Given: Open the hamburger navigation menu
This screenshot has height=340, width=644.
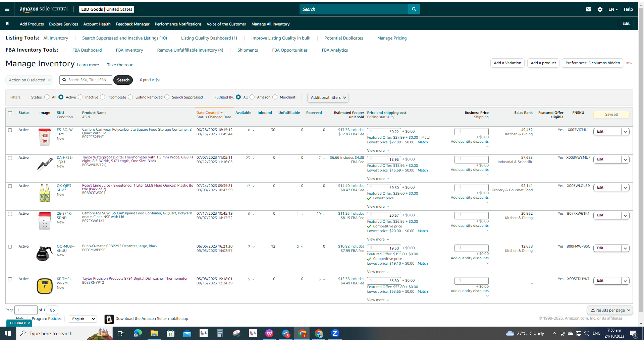Looking at the screenshot, I should pyautogui.click(x=7, y=9).
